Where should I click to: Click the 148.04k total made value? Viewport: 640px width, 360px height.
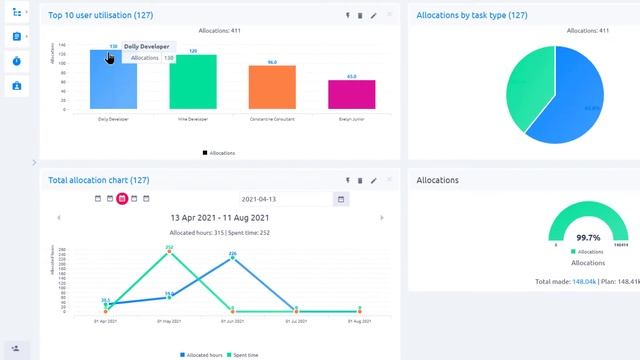tap(584, 282)
